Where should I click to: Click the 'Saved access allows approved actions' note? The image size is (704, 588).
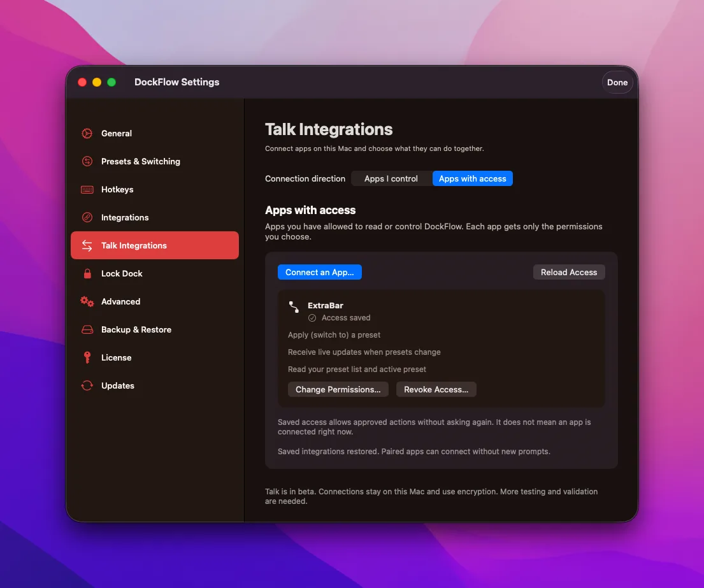pyautogui.click(x=434, y=427)
